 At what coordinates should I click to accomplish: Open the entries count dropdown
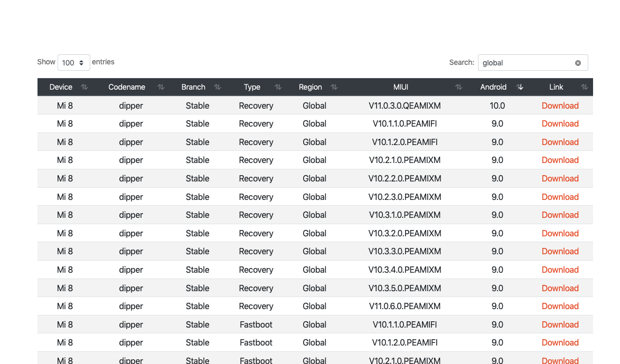pyautogui.click(x=74, y=63)
